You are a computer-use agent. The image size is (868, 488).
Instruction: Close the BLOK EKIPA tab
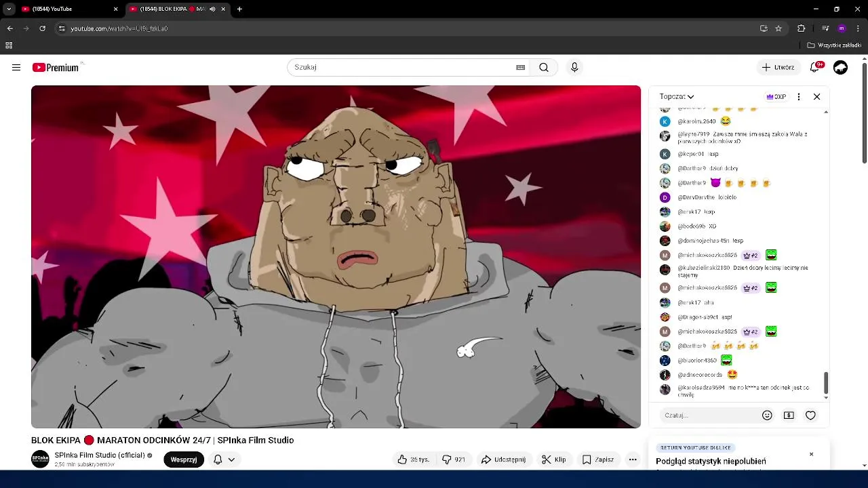tap(223, 9)
